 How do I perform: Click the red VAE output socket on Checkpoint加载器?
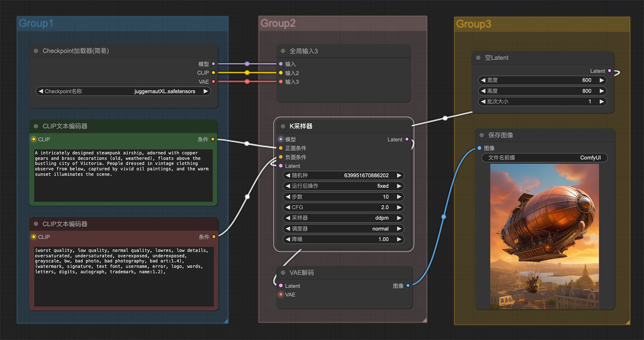[213, 82]
